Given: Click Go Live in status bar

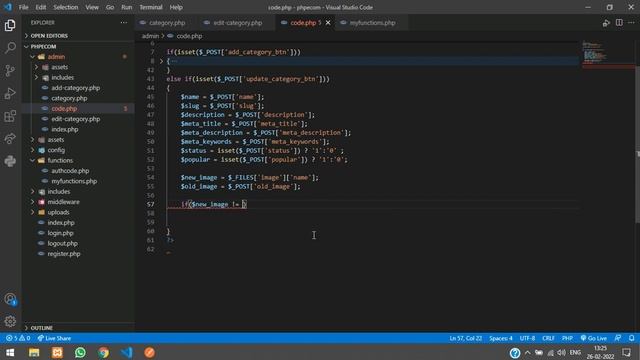Looking at the screenshot, I should 593,338.
